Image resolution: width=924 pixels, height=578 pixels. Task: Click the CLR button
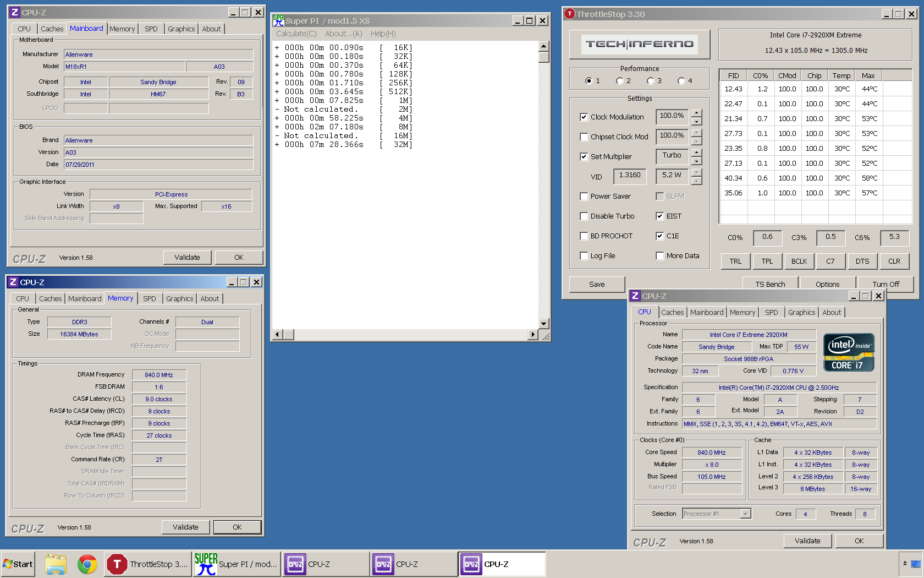click(894, 261)
